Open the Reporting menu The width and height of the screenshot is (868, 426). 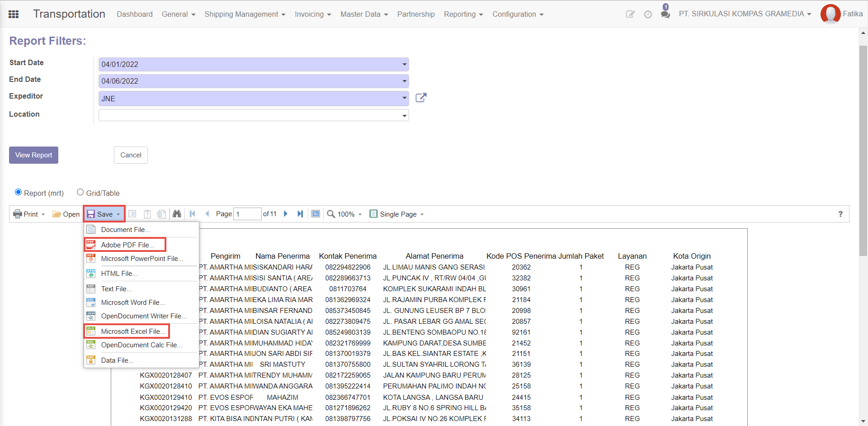tap(463, 14)
